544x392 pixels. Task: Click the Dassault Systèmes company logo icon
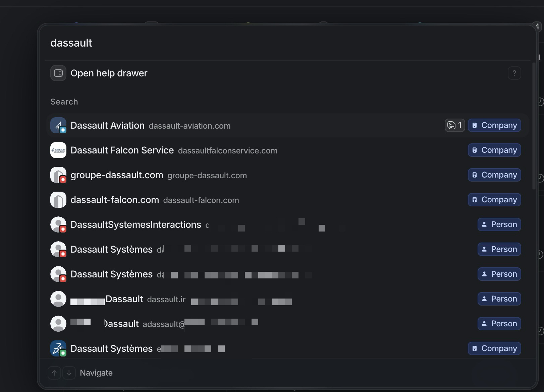pos(58,348)
